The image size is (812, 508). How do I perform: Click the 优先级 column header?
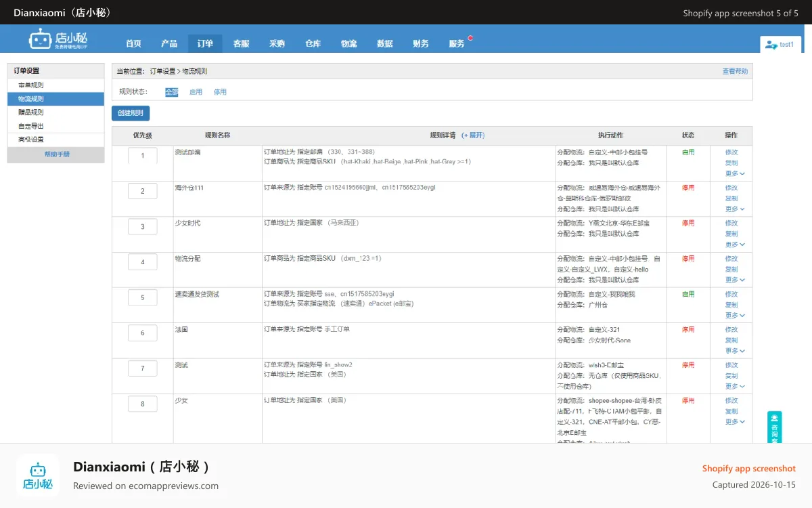tap(142, 135)
